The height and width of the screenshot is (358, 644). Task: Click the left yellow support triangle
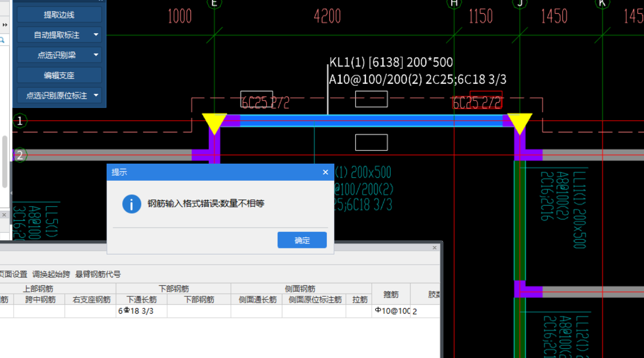click(x=214, y=123)
